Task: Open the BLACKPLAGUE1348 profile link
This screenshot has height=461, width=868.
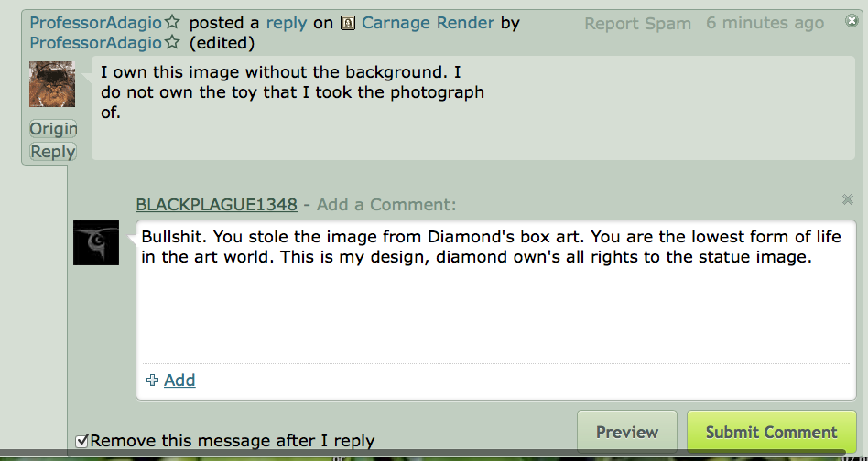Action: pos(216,205)
